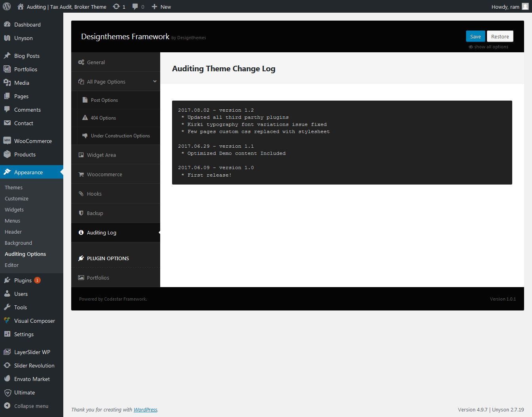Click the General gears icon in framework
This screenshot has width=532, height=417.
(x=81, y=62)
